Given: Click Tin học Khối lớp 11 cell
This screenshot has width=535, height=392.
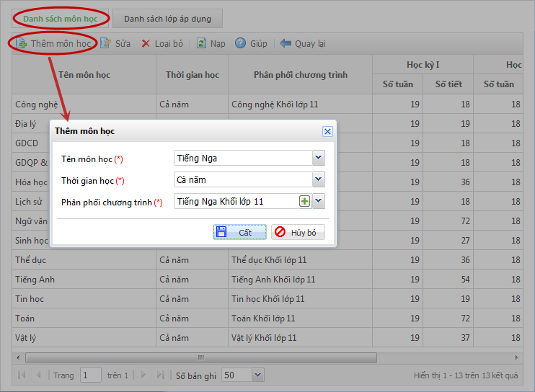Looking at the screenshot, I should coord(300,298).
